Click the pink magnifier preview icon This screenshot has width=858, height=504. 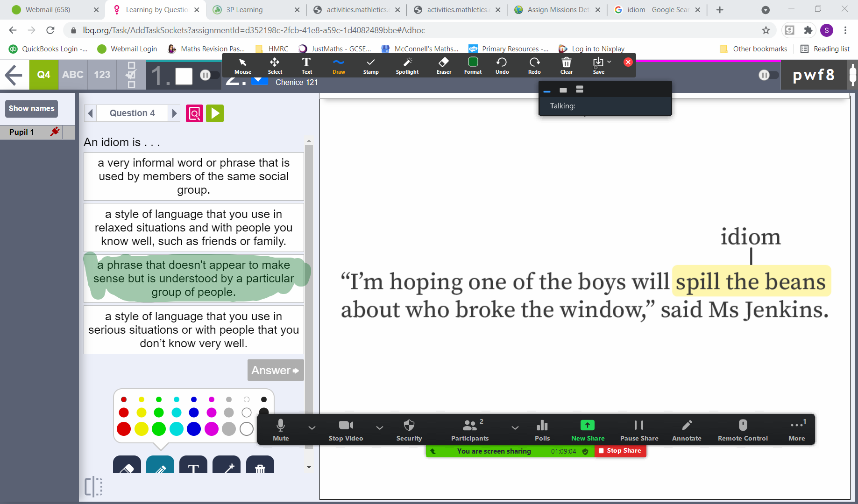[x=194, y=113]
